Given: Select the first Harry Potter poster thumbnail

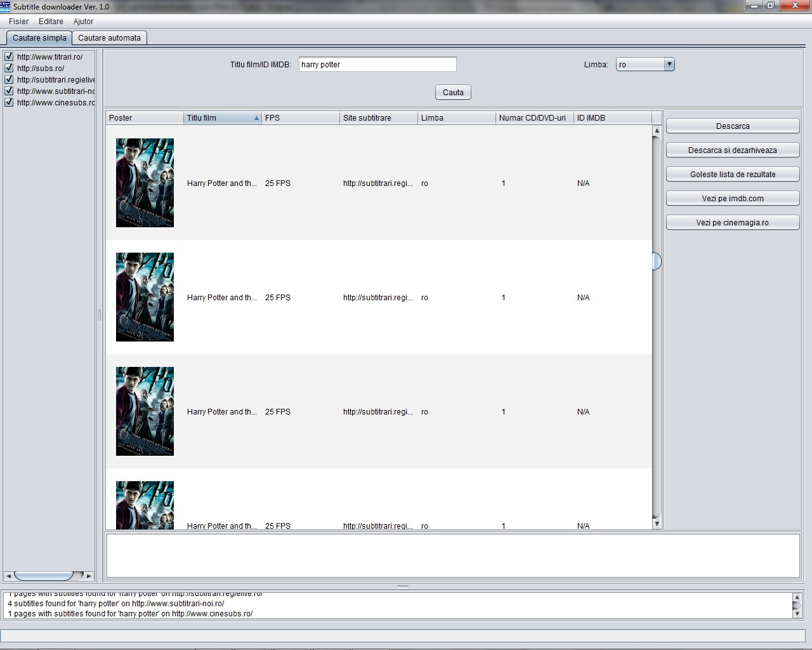Looking at the screenshot, I should coord(145,183).
